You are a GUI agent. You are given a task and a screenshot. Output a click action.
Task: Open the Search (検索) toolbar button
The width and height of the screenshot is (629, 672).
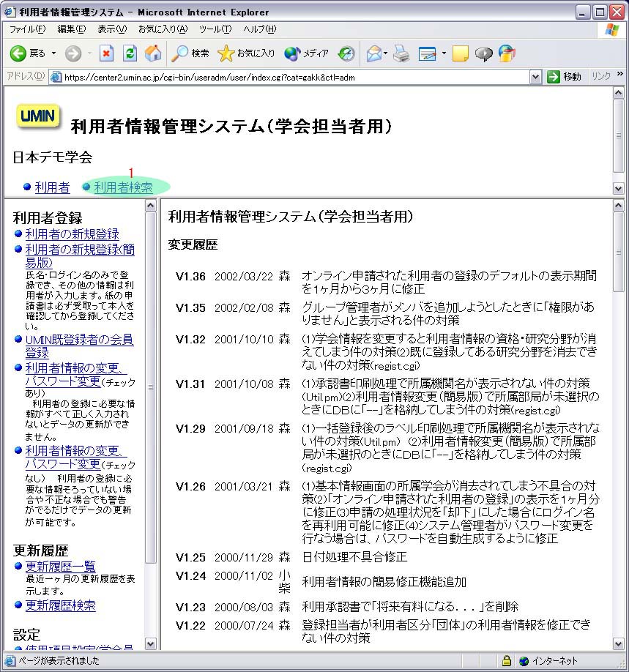[190, 53]
